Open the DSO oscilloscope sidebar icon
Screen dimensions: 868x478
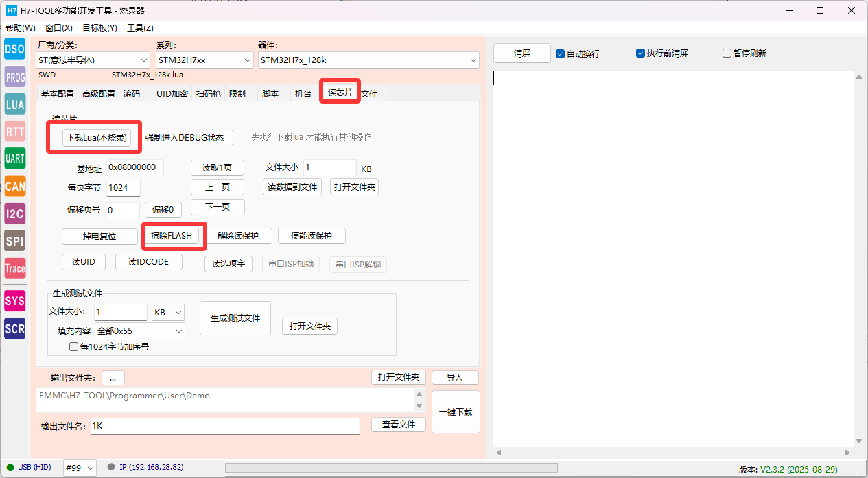click(x=14, y=49)
